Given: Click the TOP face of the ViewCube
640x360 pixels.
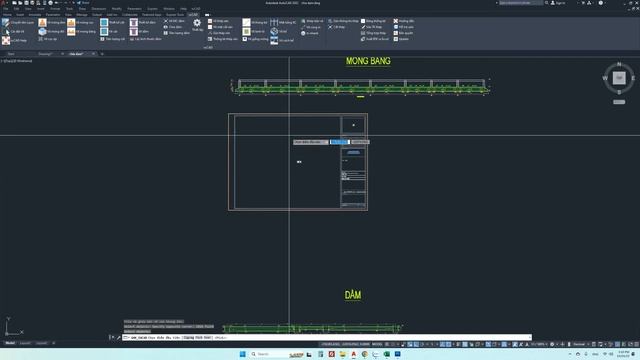Looking at the screenshot, I should [619, 78].
